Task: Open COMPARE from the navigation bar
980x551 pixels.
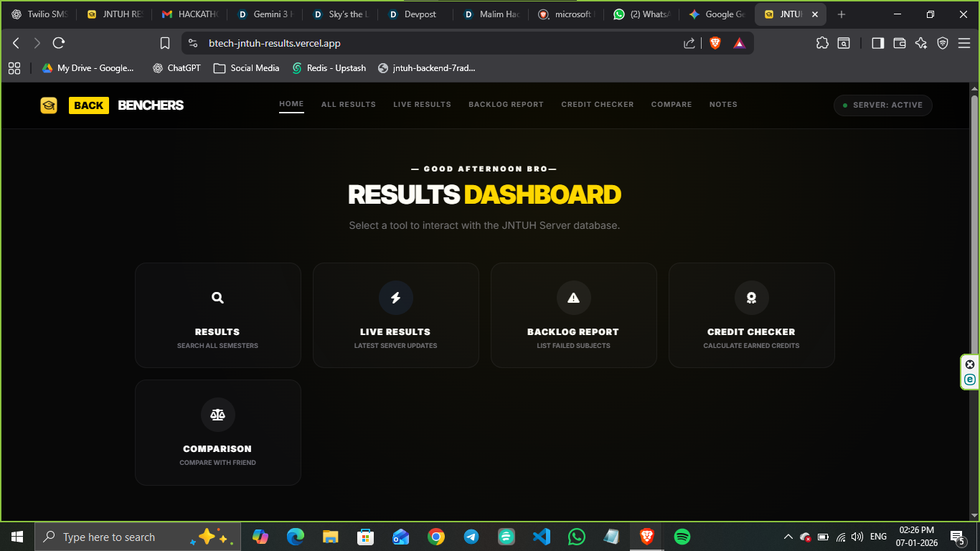Action: pos(672,105)
